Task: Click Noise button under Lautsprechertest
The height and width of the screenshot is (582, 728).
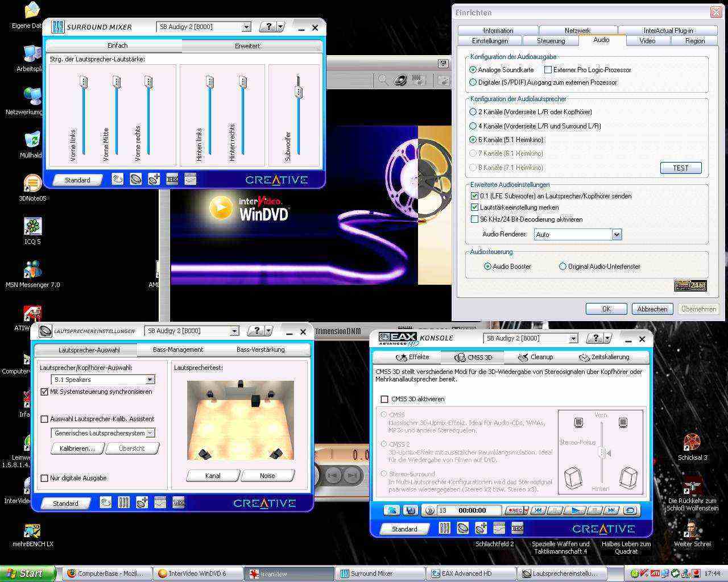Action: [267, 476]
